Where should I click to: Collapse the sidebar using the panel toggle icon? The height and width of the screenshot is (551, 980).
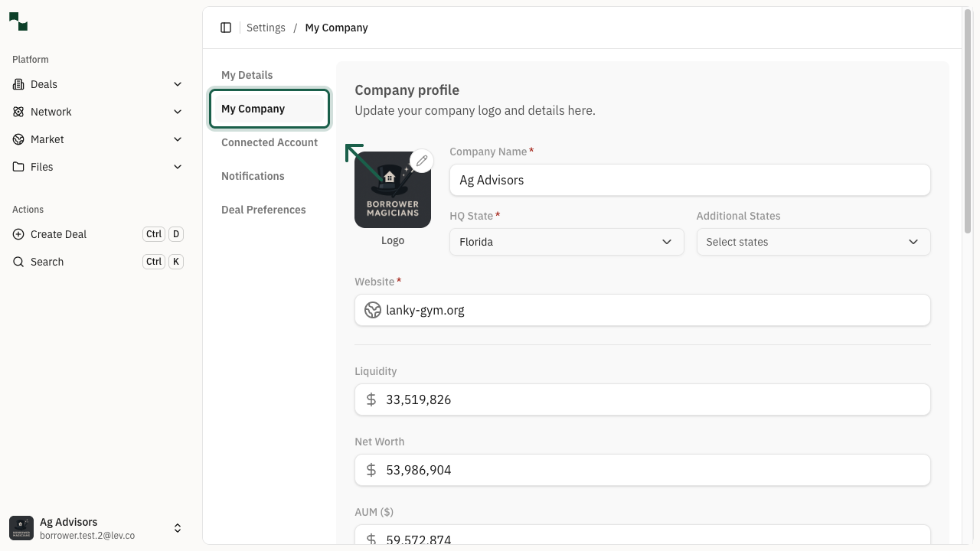pos(226,28)
